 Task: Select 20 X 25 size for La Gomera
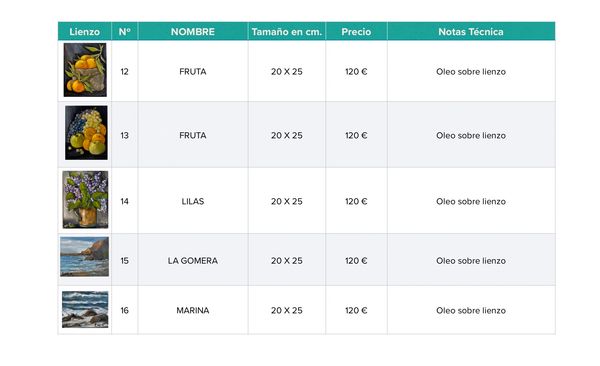click(x=287, y=261)
